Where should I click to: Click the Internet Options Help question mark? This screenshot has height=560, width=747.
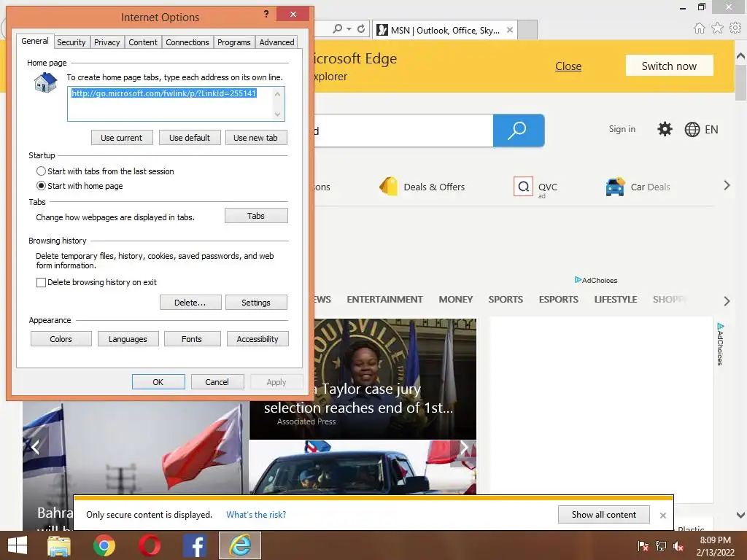click(266, 15)
